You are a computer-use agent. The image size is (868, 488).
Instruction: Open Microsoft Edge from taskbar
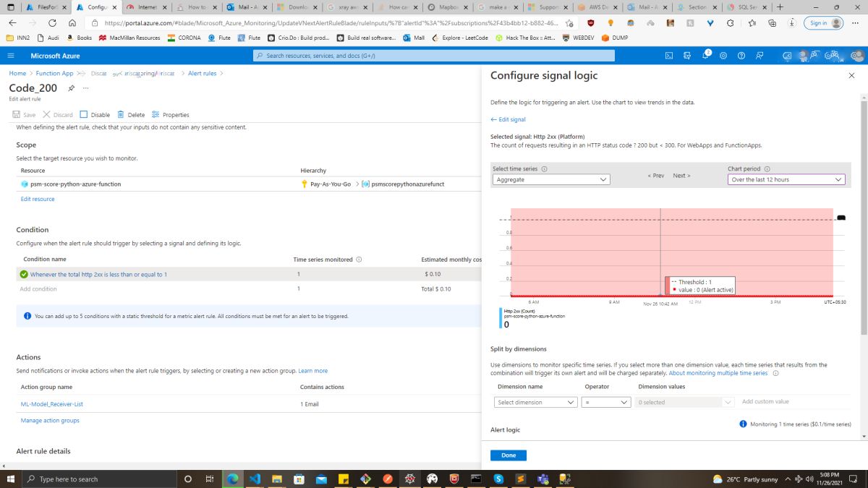pyautogui.click(x=232, y=479)
